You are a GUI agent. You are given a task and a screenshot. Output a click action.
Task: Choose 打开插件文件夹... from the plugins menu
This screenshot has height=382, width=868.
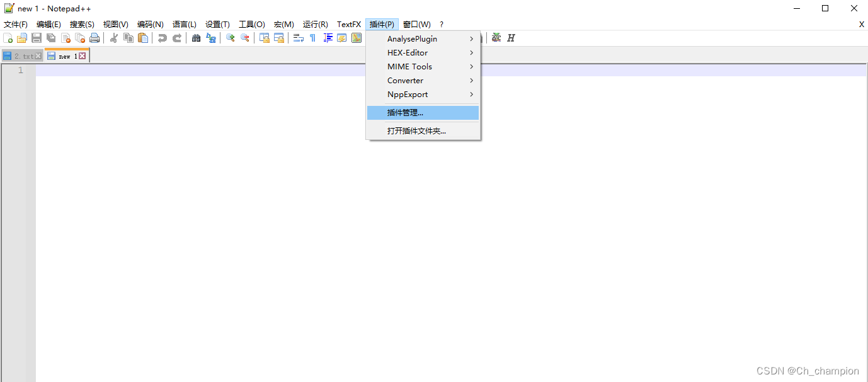(423, 131)
